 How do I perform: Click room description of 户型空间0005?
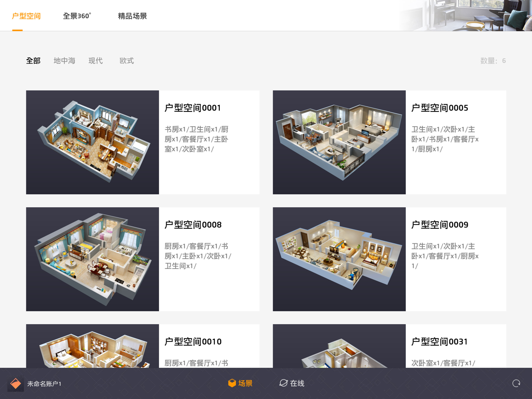coord(445,139)
